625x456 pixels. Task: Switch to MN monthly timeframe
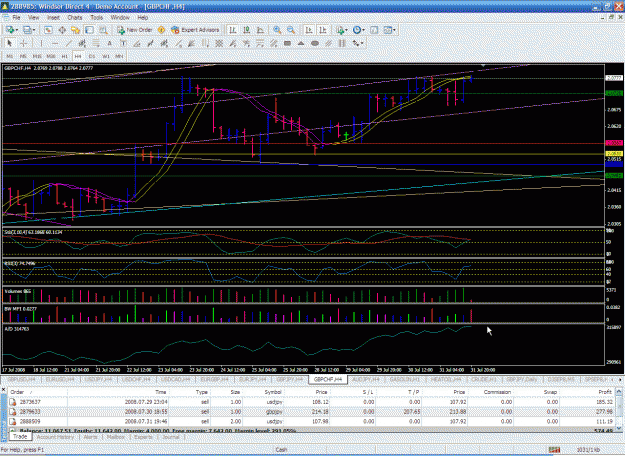tap(119, 56)
